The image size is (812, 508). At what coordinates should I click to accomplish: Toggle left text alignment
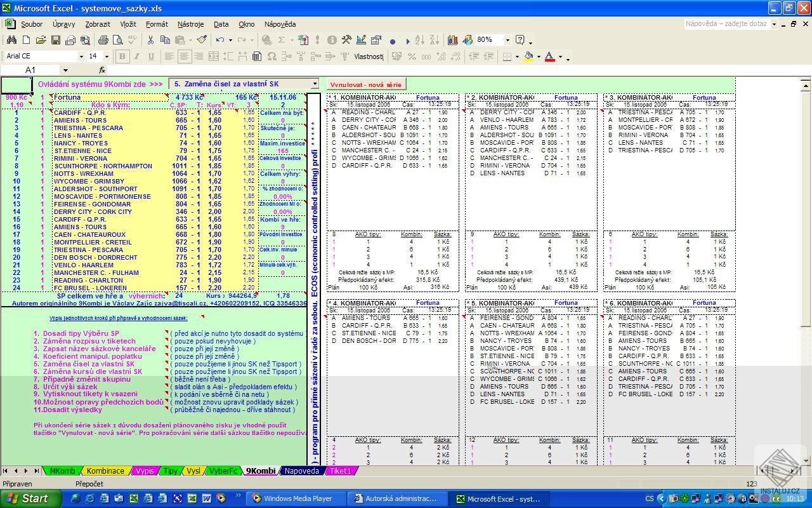coord(169,57)
